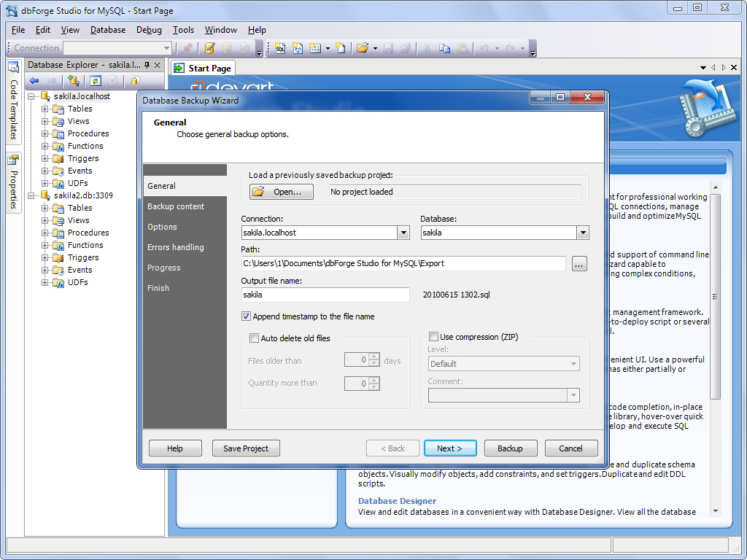Open the Comment dropdown

(573, 395)
